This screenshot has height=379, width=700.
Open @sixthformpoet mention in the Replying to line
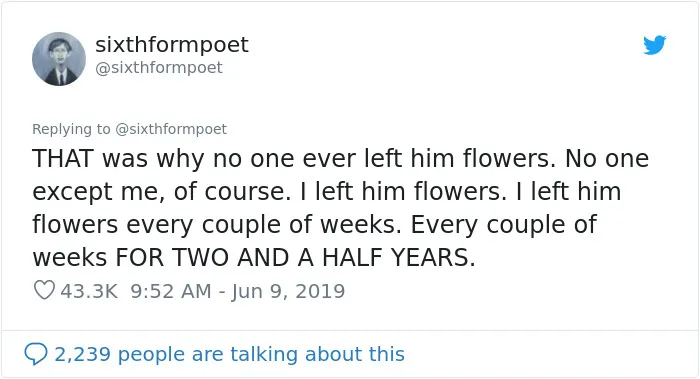pos(171,129)
